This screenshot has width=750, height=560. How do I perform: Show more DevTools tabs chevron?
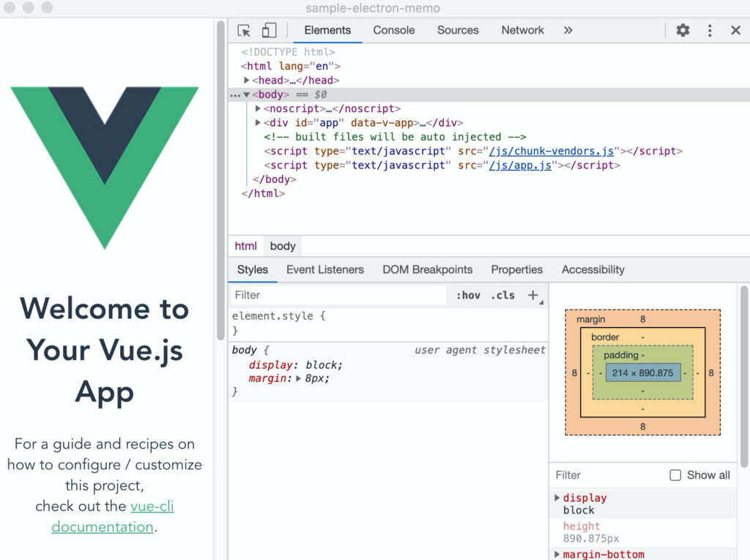pos(568,30)
